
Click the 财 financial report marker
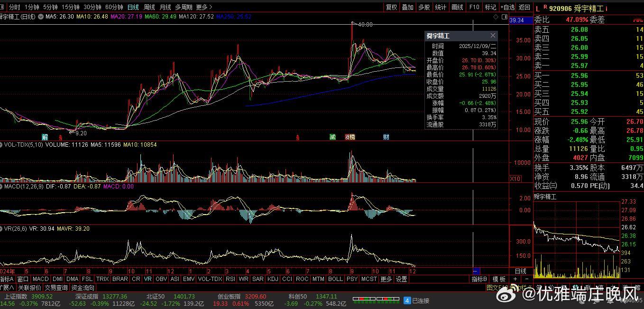386,137
